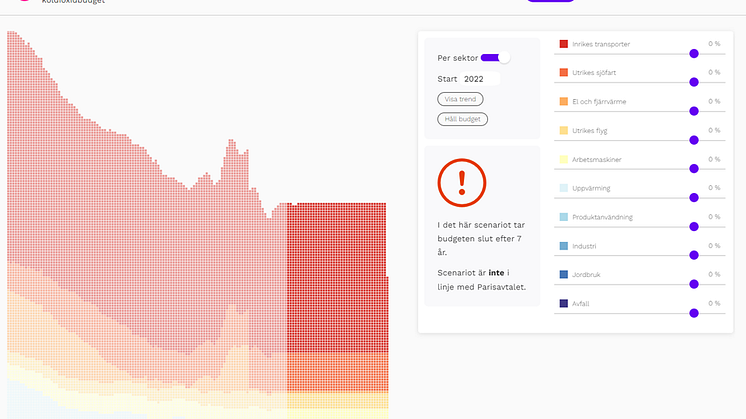Click the Håll budget button
The width and height of the screenshot is (746, 419).
tap(462, 119)
